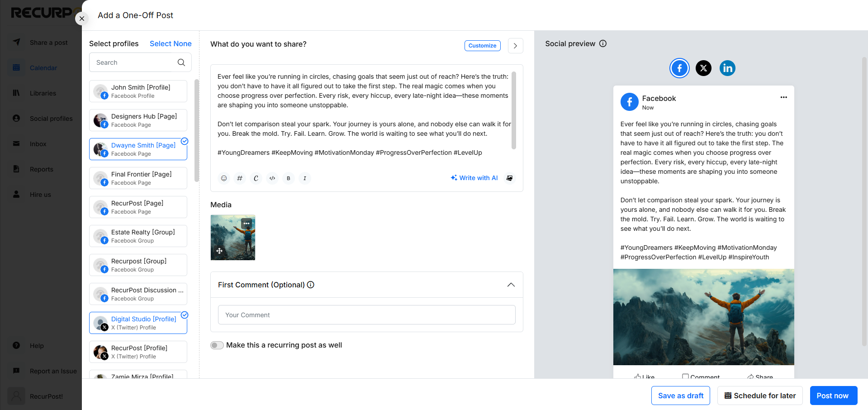Deselect the Digital Studio [Profile] profile
Image resolution: width=868 pixels, height=410 pixels.
[x=138, y=323]
